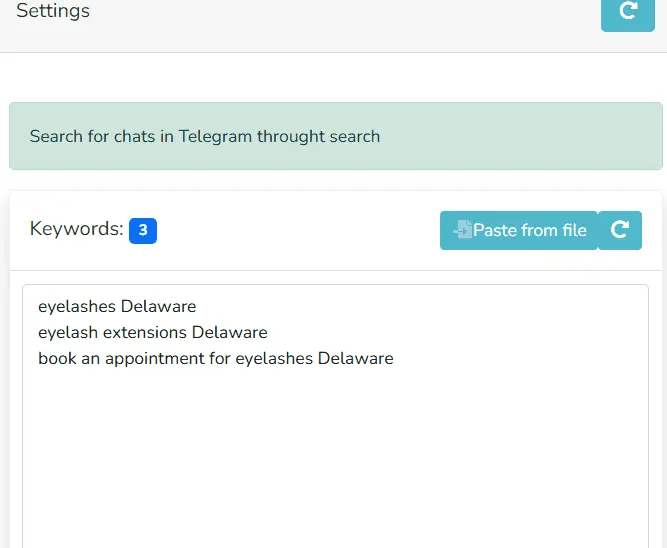Click the keyword line 'eyelash extensions Delaware'
This screenshot has width=667, height=548.
(153, 332)
